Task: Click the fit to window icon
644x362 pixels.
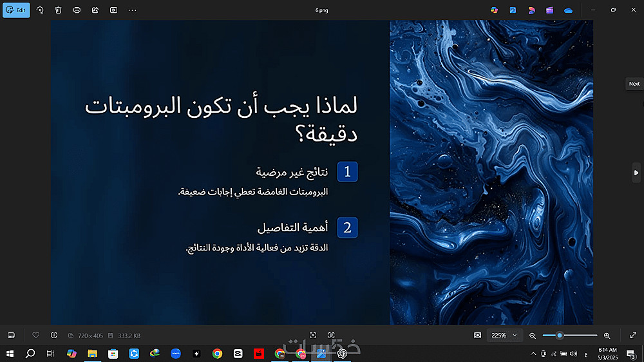Action: click(x=477, y=336)
